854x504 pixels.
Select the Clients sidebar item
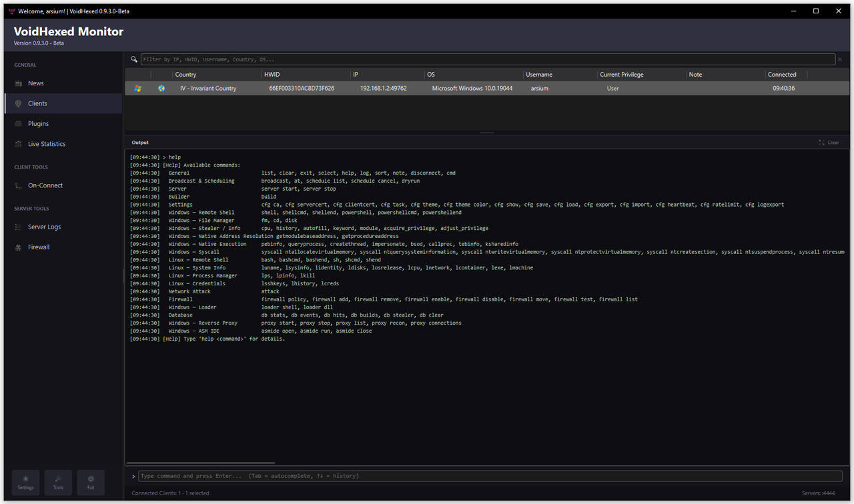coord(63,103)
